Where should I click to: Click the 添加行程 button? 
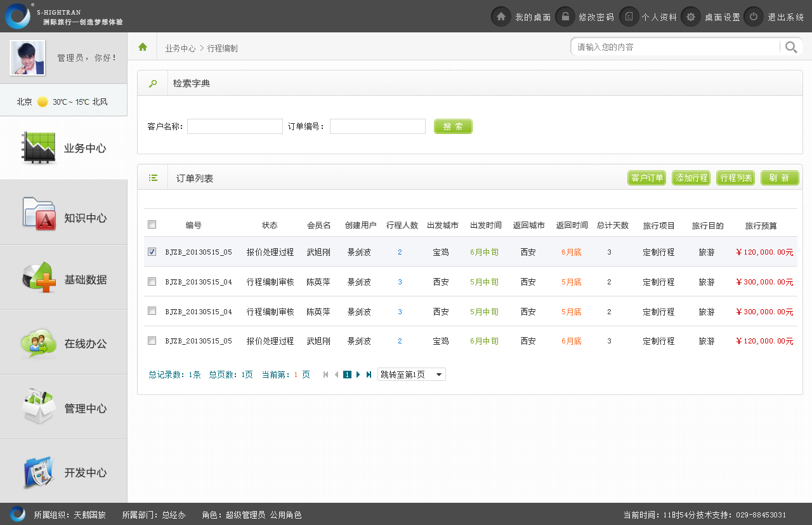pos(691,178)
